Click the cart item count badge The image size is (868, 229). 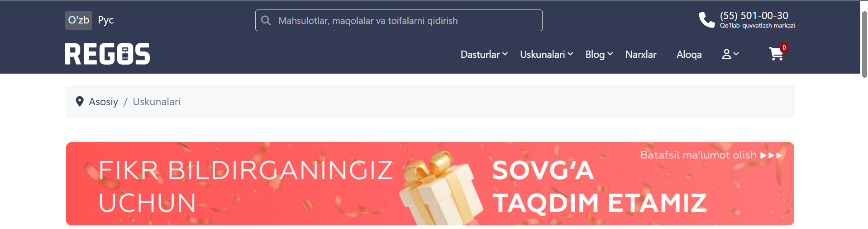(x=784, y=47)
